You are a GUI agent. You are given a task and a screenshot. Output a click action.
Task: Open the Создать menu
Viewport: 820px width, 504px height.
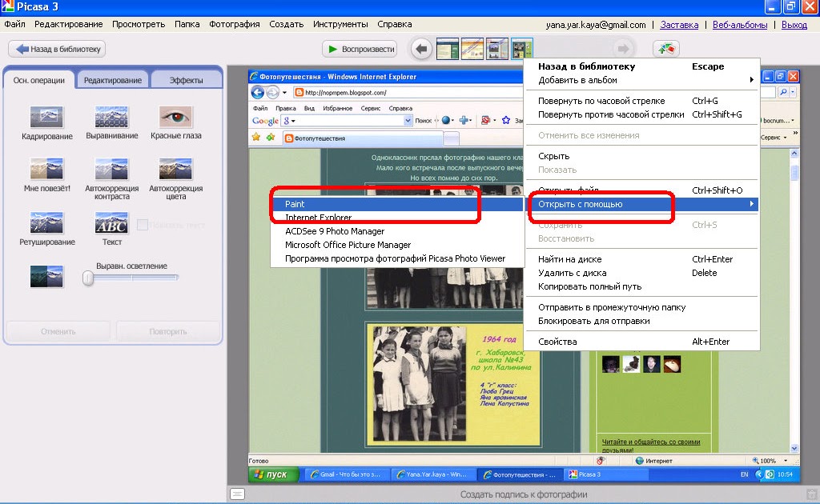pyautogui.click(x=286, y=24)
